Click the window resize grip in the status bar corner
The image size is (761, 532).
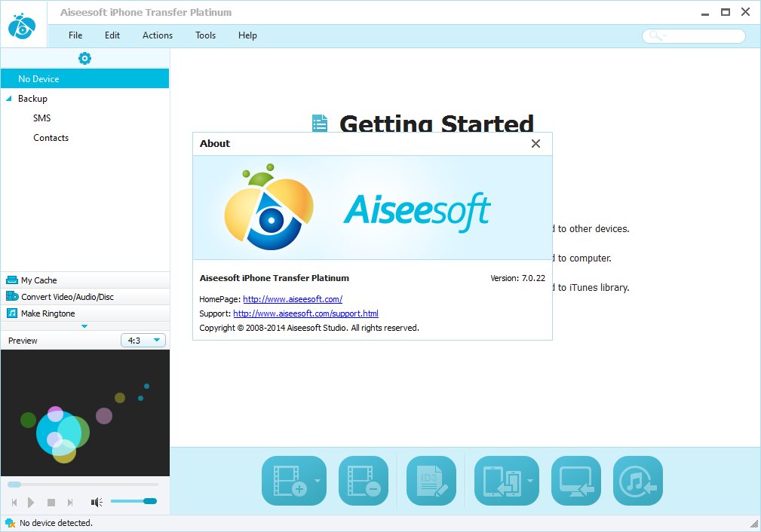[754, 524]
